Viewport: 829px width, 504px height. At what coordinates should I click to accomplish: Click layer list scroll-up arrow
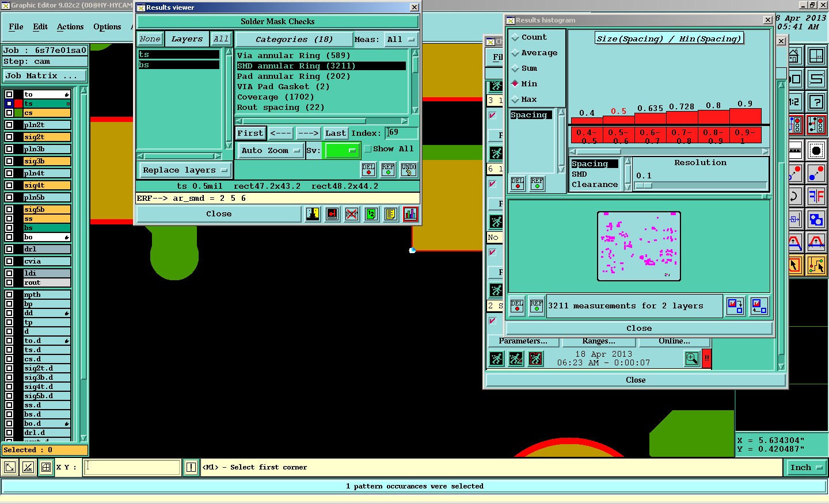pyautogui.click(x=83, y=90)
